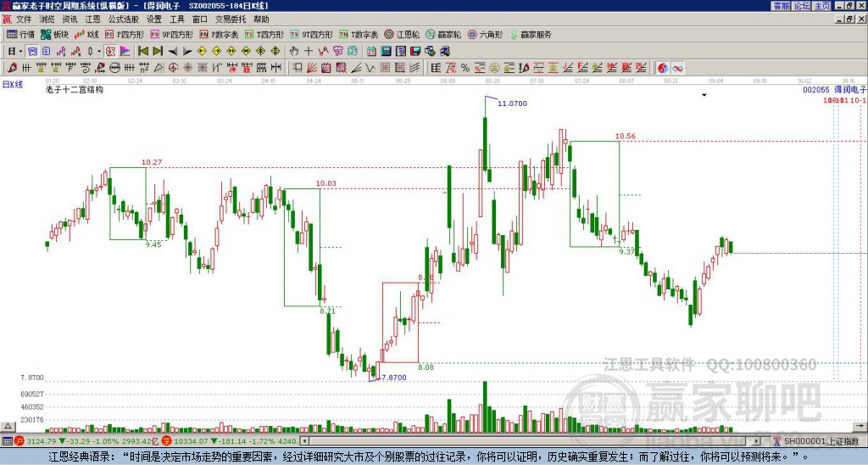Open the 交易委托 menu
Screen dimensions: 868x465
pyautogui.click(x=231, y=20)
